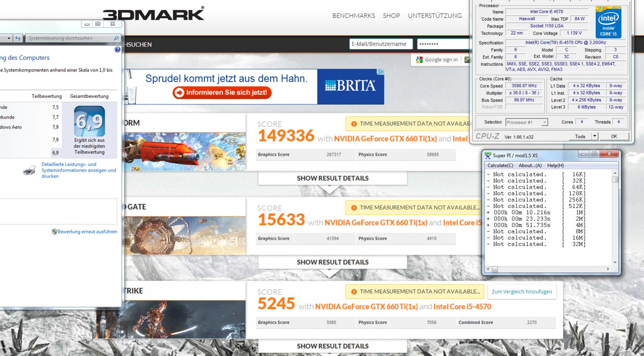Viewport: 644px width, 356px height.
Task: Minimize the Super PI window
Action: (x=583, y=154)
